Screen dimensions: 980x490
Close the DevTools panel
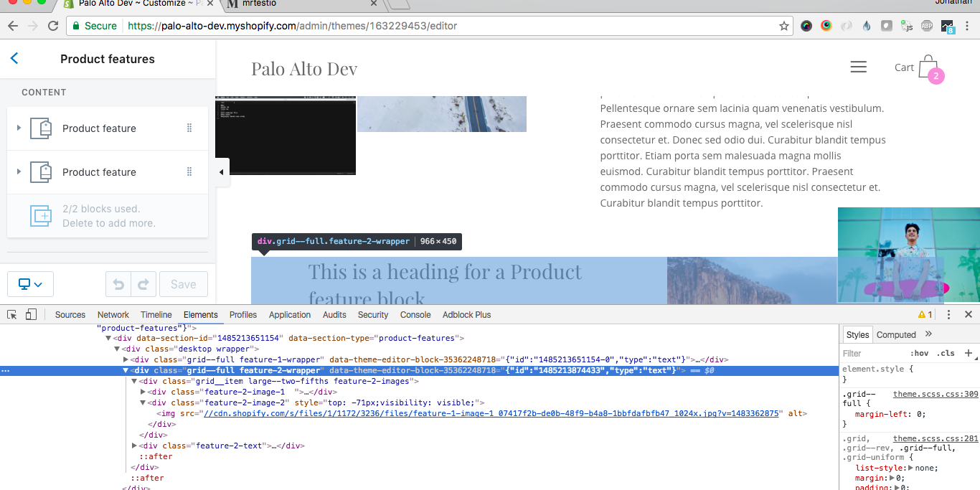click(968, 314)
